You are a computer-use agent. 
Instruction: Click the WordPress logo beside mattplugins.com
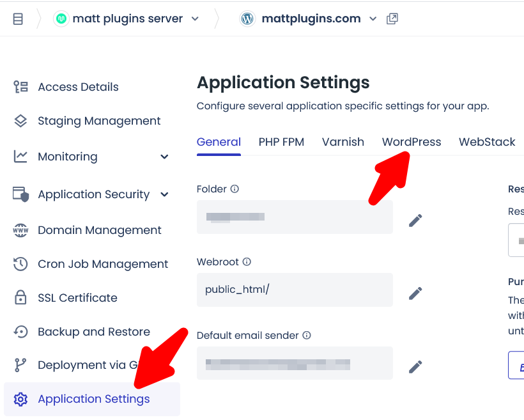247,19
